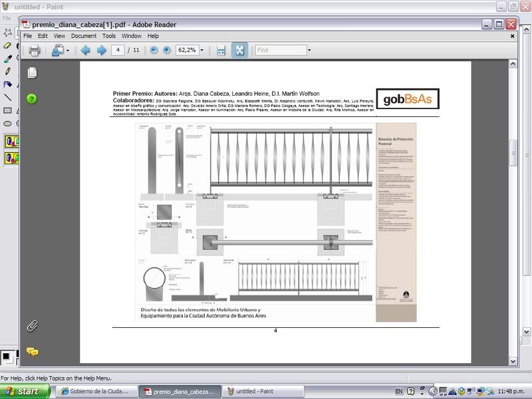Expand the collaboration tool dropdown arrow
The image size is (532, 399).
[x=68, y=51]
